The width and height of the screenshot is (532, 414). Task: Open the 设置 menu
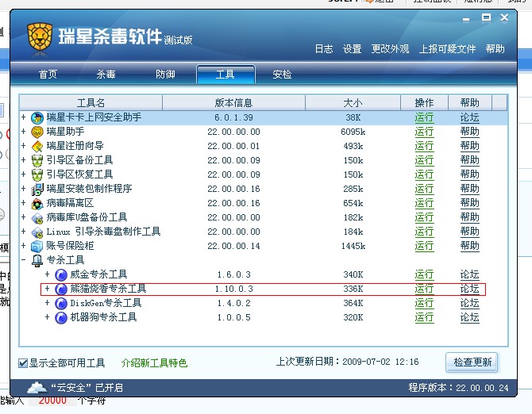click(353, 49)
